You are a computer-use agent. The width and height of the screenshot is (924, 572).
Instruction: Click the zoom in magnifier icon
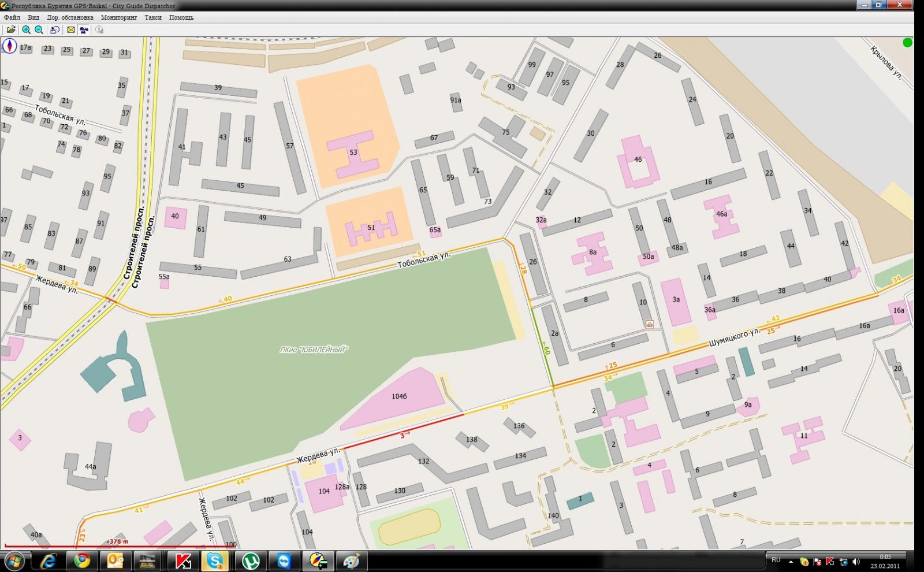26,30
